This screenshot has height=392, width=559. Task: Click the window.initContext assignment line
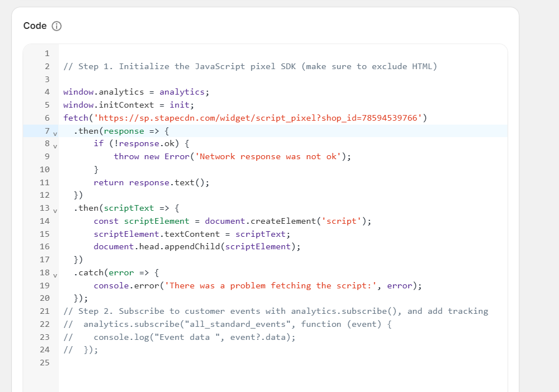pos(129,105)
